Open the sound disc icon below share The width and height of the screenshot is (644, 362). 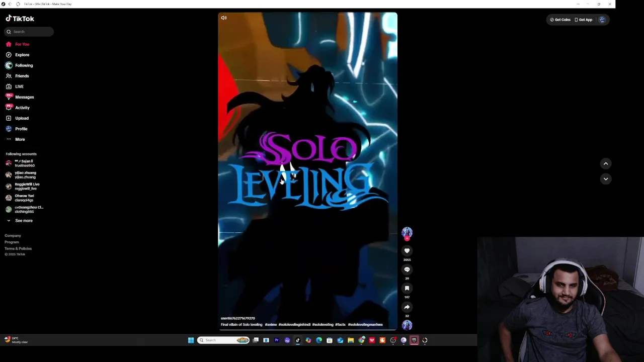click(407, 325)
